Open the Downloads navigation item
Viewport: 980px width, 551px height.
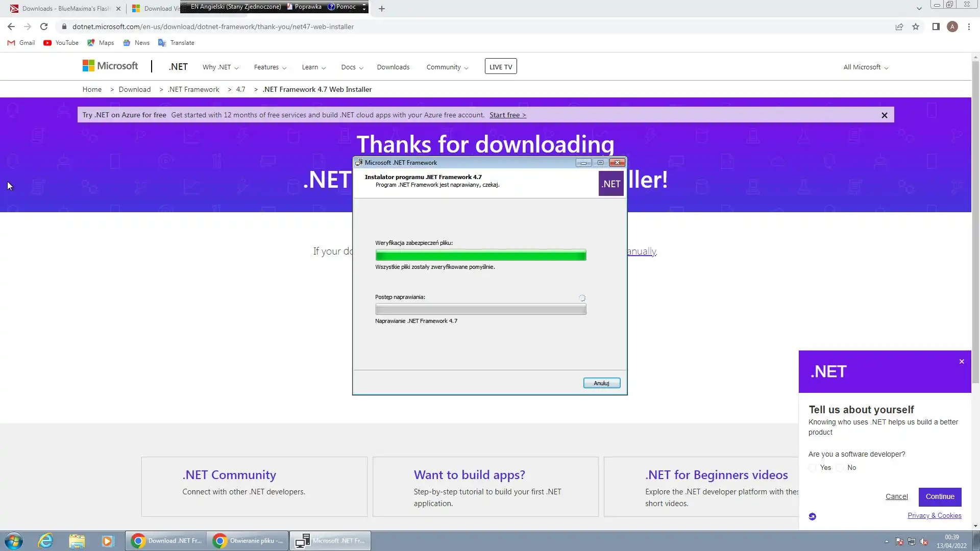click(393, 67)
